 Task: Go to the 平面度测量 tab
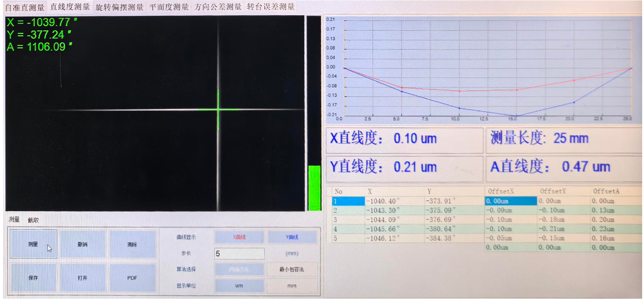pyautogui.click(x=169, y=7)
